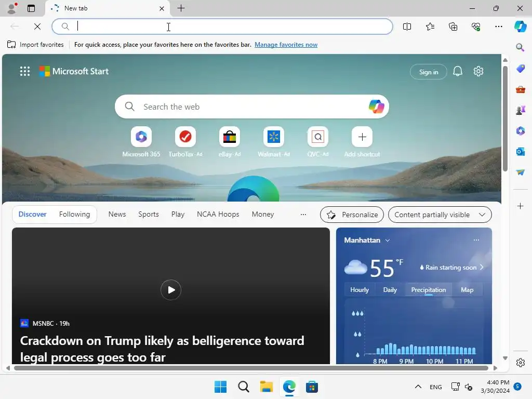Image resolution: width=532 pixels, height=399 pixels.
Task: Open the NCAA Hoops category
Action: click(x=218, y=214)
